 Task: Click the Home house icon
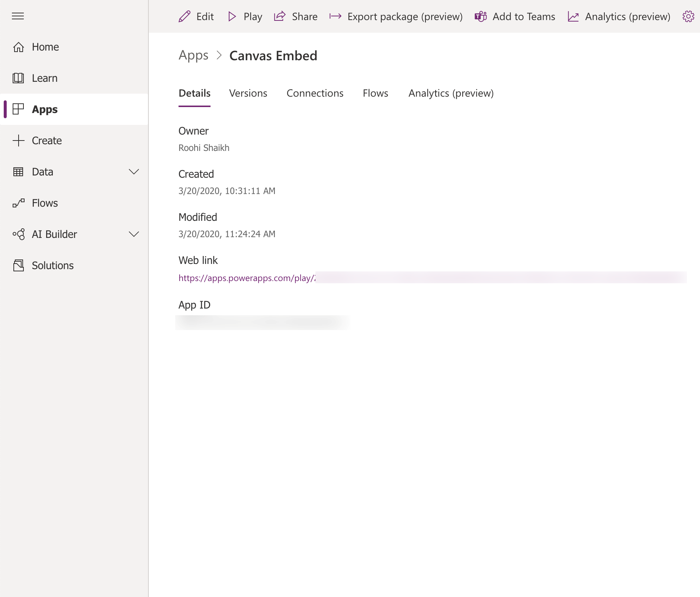pyautogui.click(x=19, y=47)
